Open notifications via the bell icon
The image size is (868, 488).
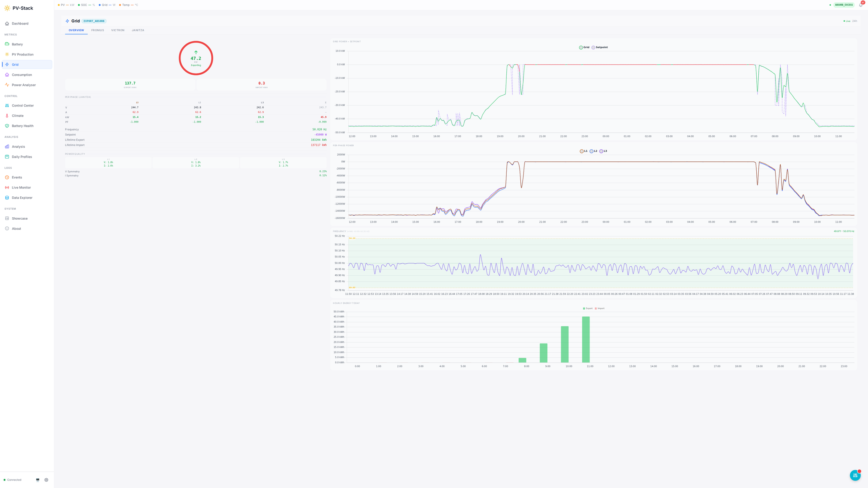tap(861, 5)
